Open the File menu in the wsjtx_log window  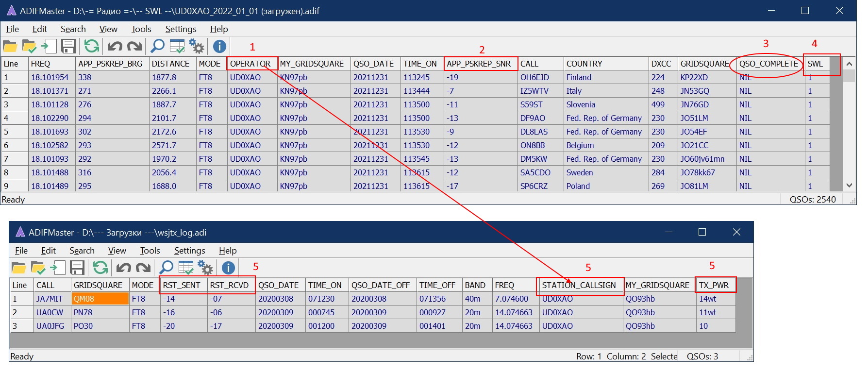click(21, 251)
